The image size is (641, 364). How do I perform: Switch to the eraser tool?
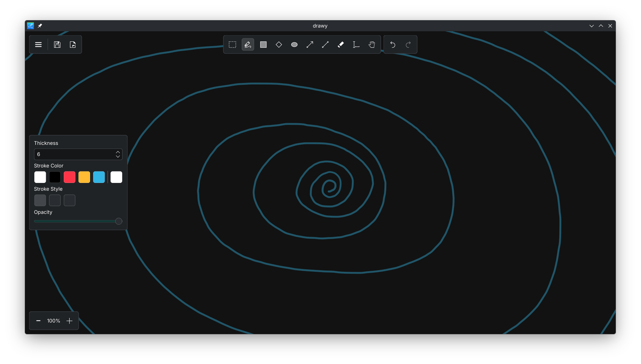[x=340, y=45]
